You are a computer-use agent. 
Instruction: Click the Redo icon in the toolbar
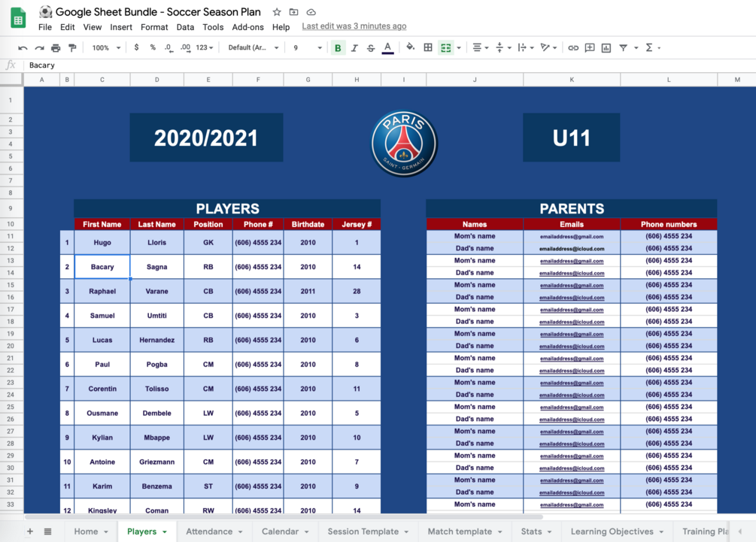pyautogui.click(x=40, y=47)
